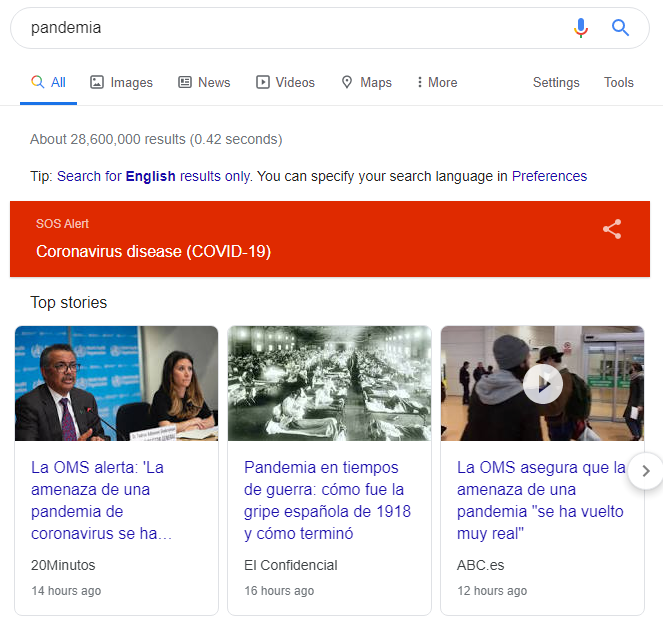Open the Pandemia en tiempos de guerra headline

[x=327, y=501]
